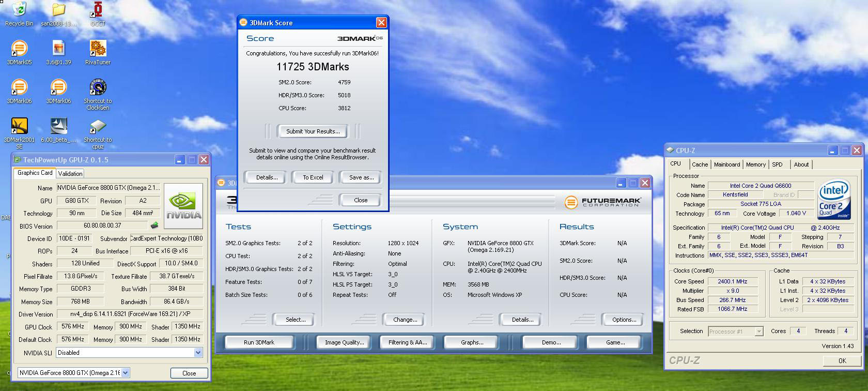Select the CPU tab in CPU-Z
868x391 pixels.
pyautogui.click(x=676, y=163)
